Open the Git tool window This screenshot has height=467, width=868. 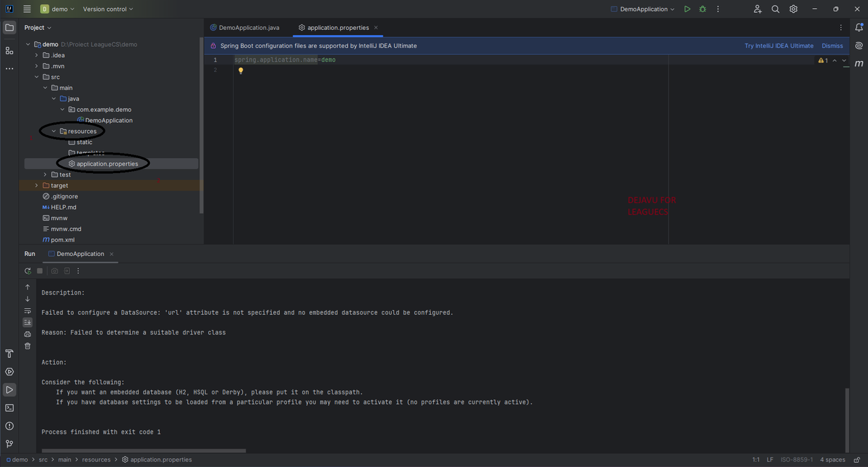[x=9, y=444]
